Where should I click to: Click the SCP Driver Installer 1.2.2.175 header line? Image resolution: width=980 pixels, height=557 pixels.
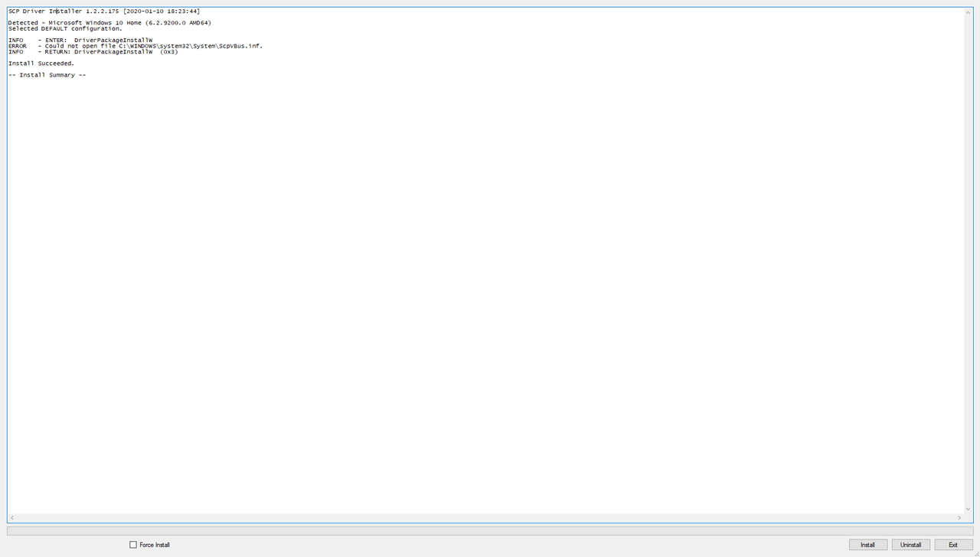click(x=104, y=11)
